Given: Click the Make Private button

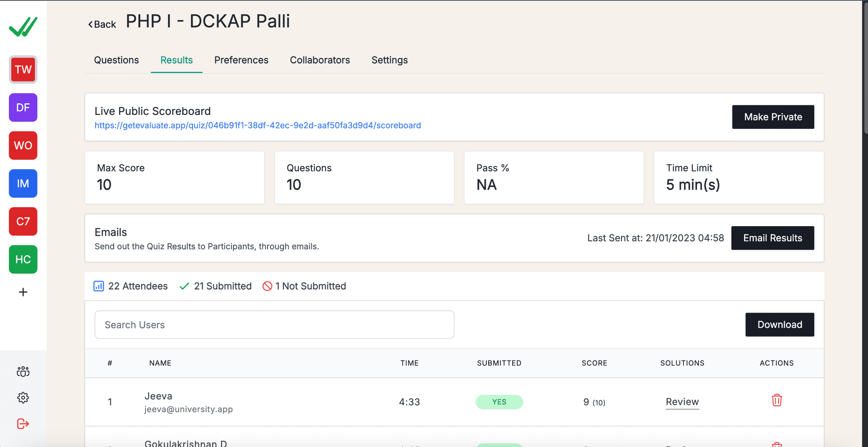Looking at the screenshot, I should pos(773,117).
